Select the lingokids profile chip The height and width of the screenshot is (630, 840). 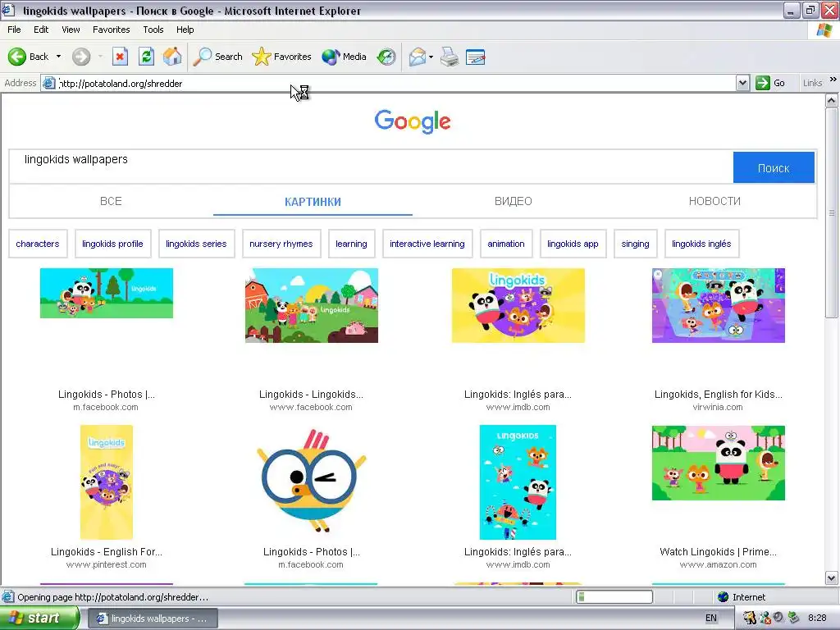tap(112, 244)
